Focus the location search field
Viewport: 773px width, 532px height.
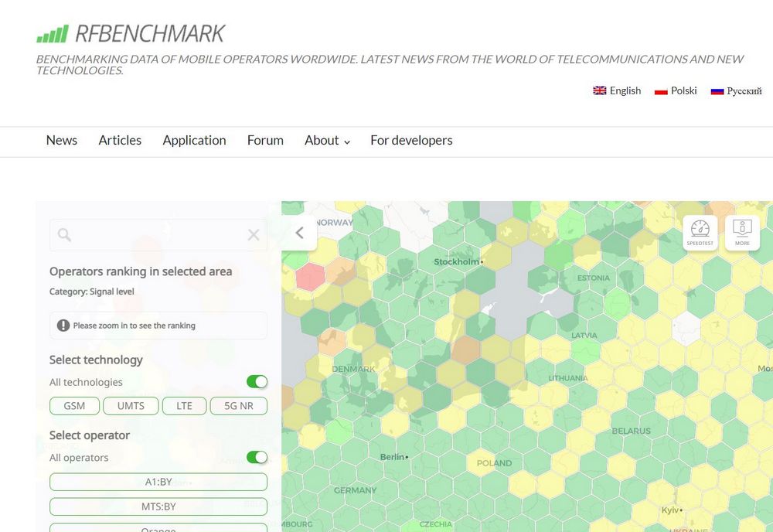pyautogui.click(x=158, y=235)
